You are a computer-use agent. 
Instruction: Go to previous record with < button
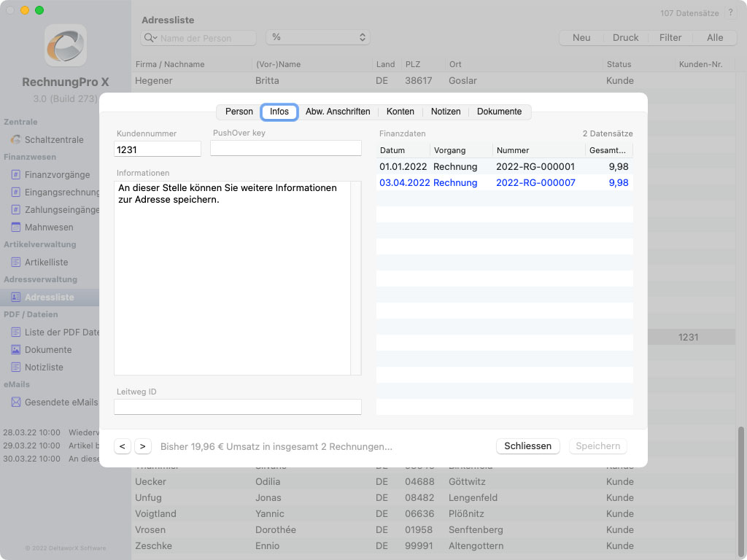[x=123, y=446]
